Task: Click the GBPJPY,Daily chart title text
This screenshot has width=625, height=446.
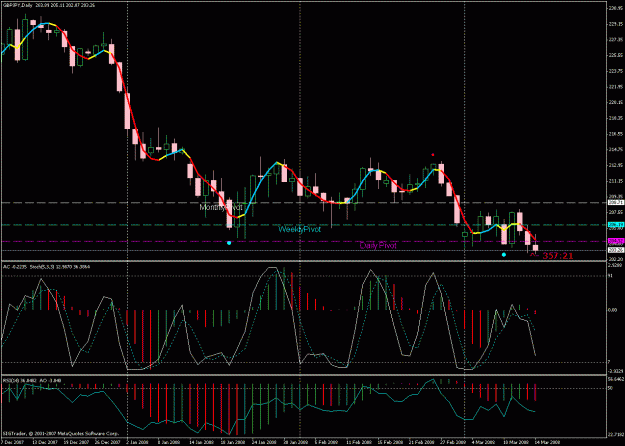Action: point(18,5)
